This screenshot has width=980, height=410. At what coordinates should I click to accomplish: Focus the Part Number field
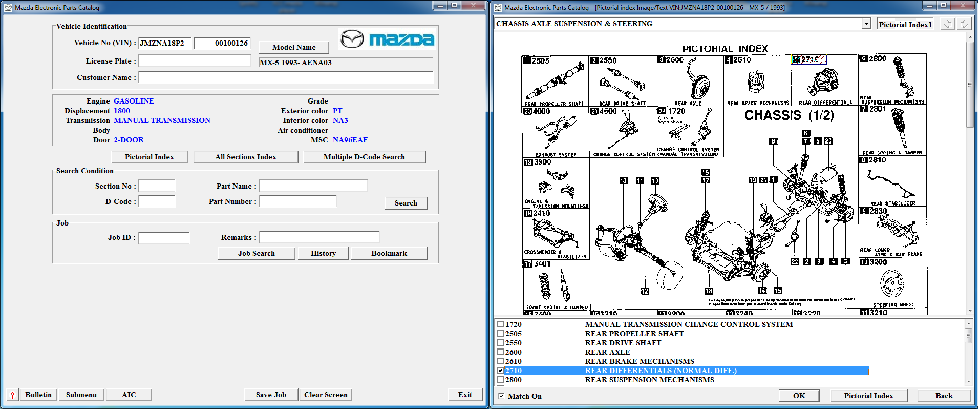tap(298, 201)
